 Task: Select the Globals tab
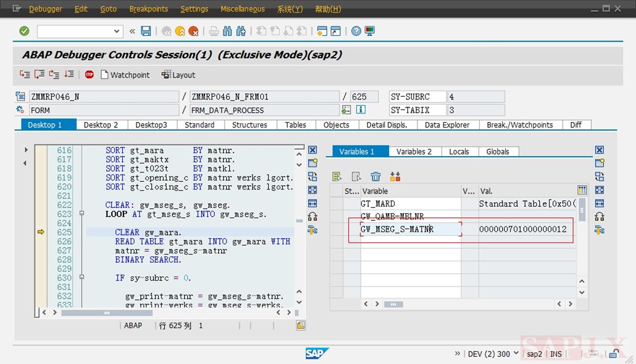click(498, 152)
